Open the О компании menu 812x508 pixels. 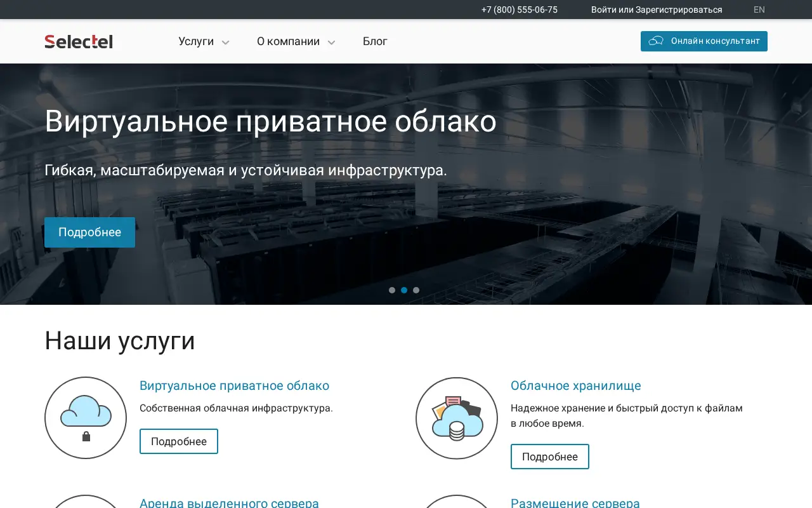[x=288, y=41]
